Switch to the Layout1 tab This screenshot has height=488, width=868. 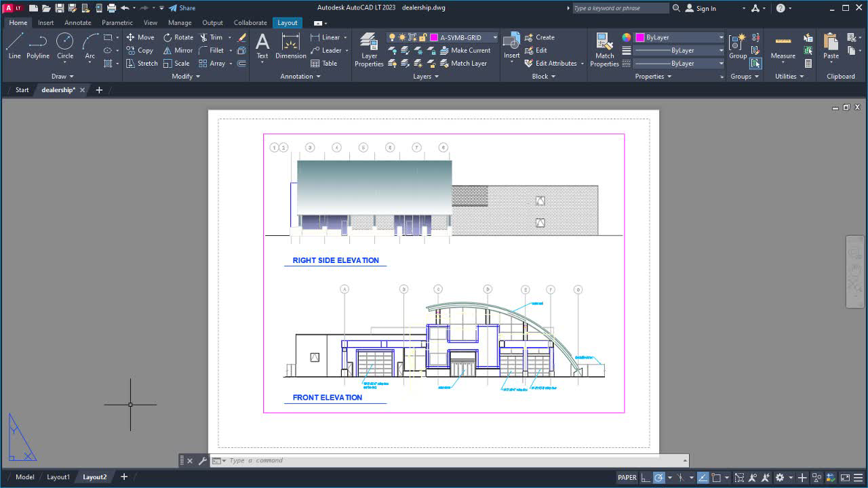[58, 476]
